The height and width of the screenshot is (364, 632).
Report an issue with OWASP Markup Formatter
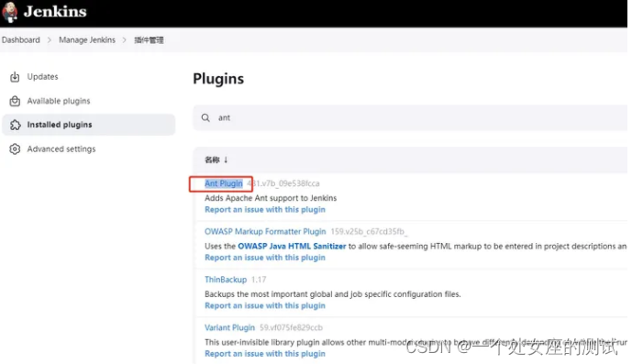pos(265,258)
